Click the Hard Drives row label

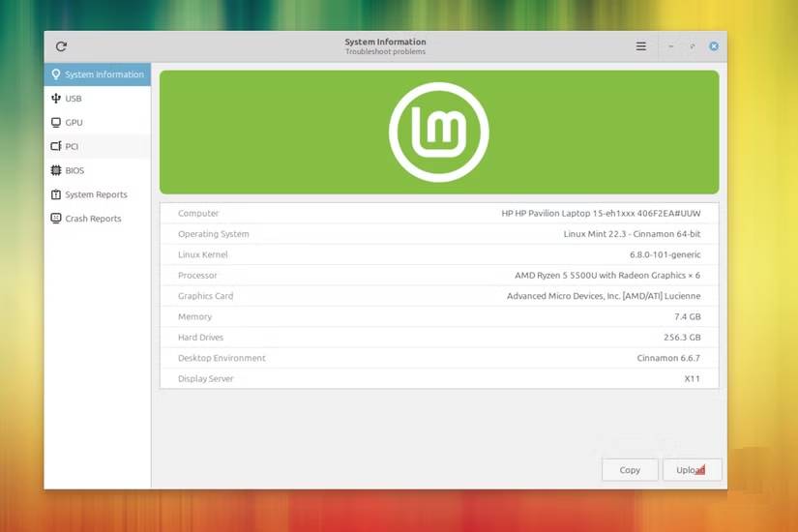point(200,338)
